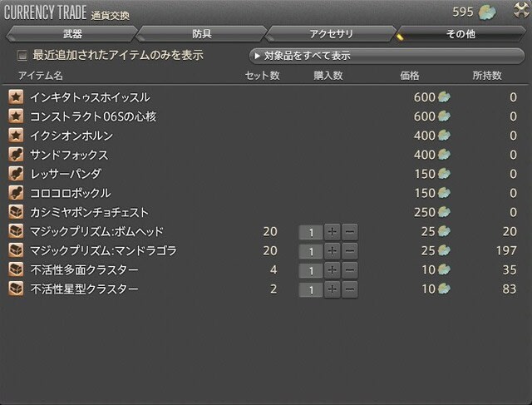Click the item icon beside 不活性多面クラスター
This screenshot has width=532, height=405.
(16, 270)
